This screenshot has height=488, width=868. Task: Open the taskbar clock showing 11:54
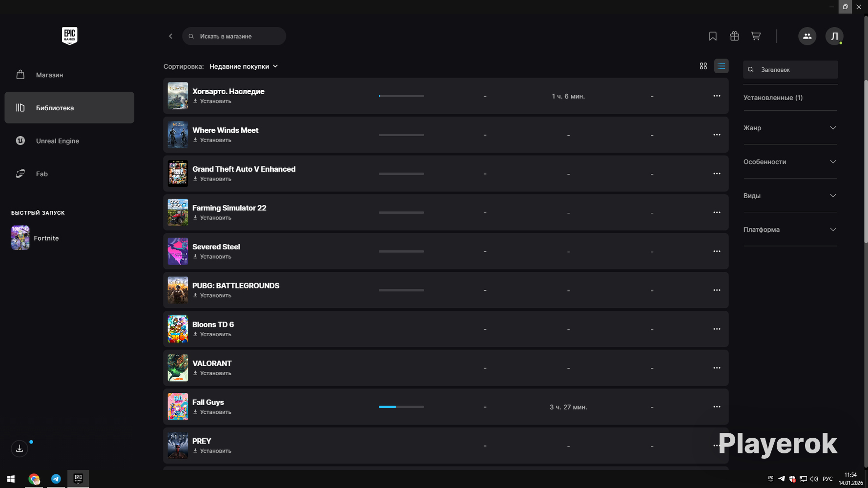coord(850,479)
